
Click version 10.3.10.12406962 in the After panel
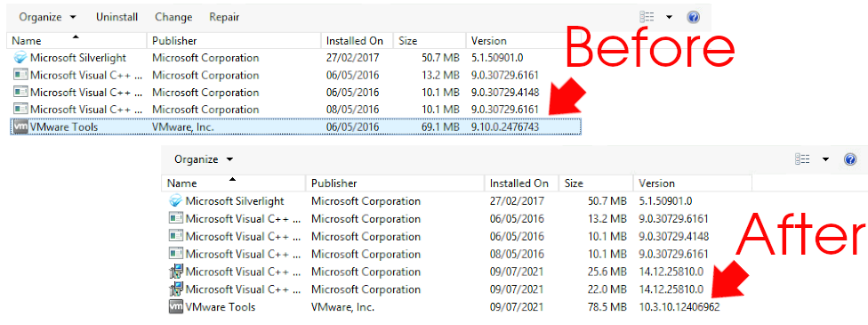(679, 306)
